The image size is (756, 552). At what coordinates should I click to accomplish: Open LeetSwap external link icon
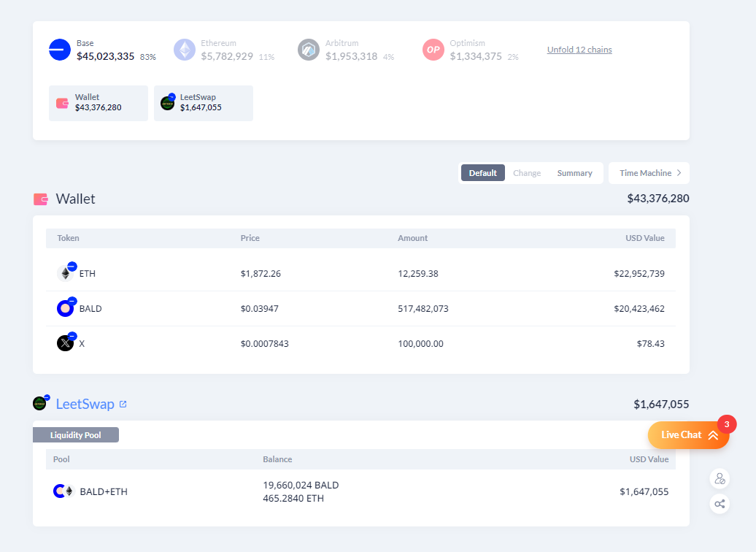pos(123,404)
